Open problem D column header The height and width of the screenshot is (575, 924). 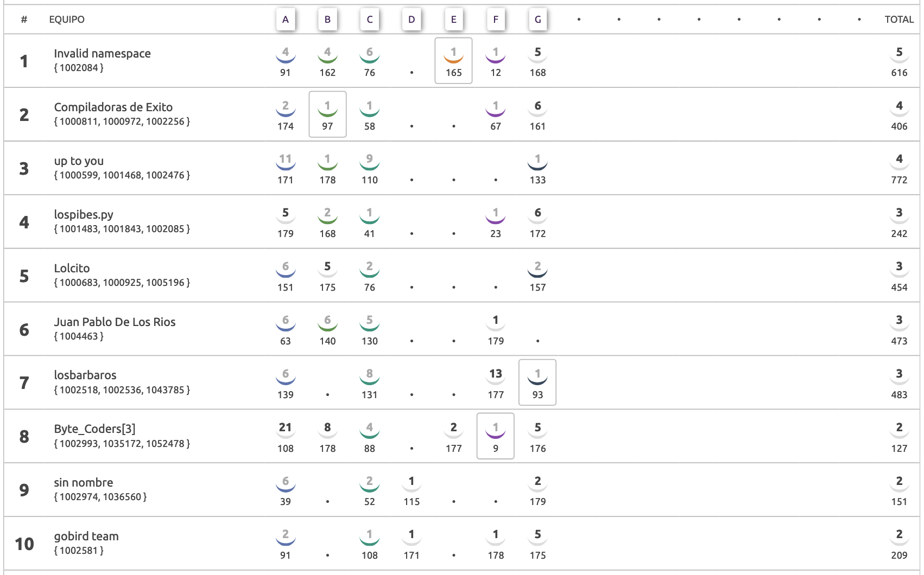(412, 20)
